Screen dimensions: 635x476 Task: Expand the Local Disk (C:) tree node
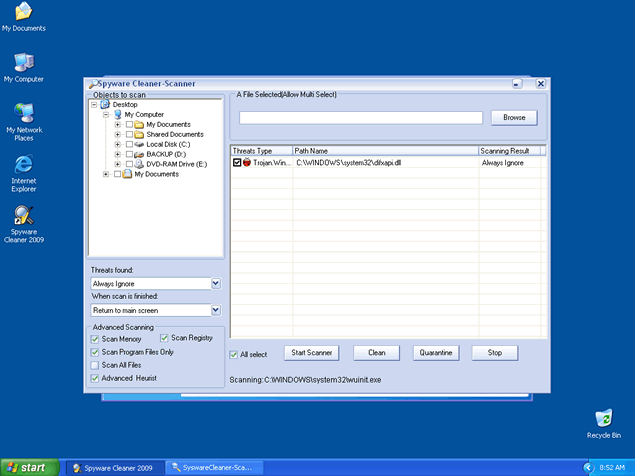pyautogui.click(x=117, y=144)
